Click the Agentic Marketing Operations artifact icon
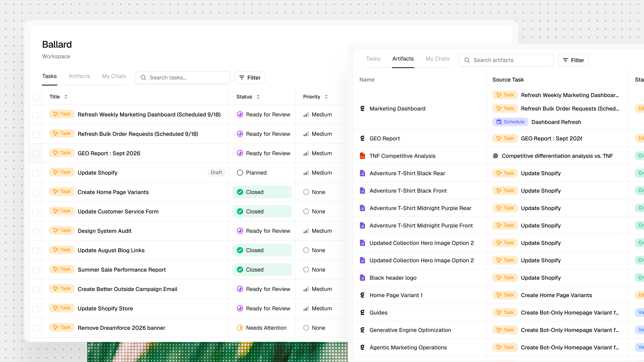 pyautogui.click(x=362, y=347)
